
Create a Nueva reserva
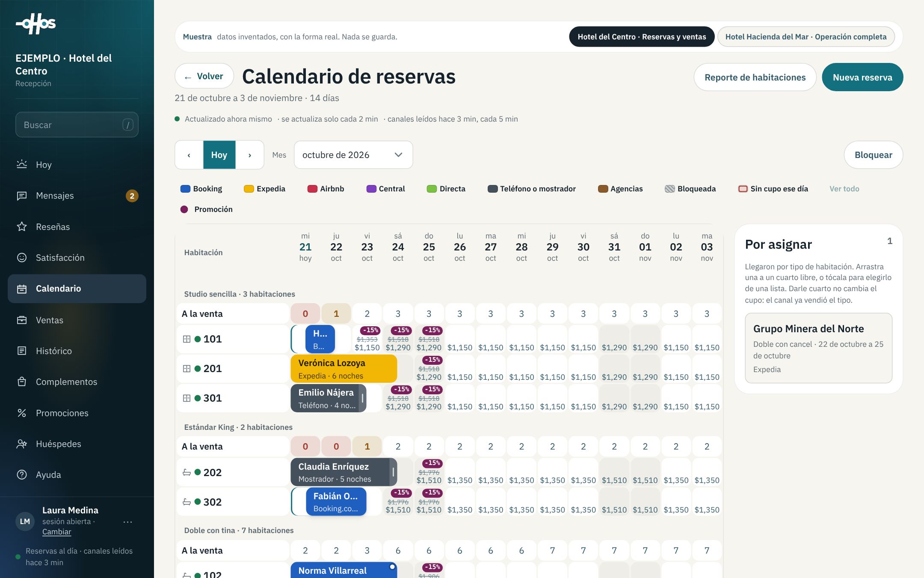pyautogui.click(x=862, y=77)
